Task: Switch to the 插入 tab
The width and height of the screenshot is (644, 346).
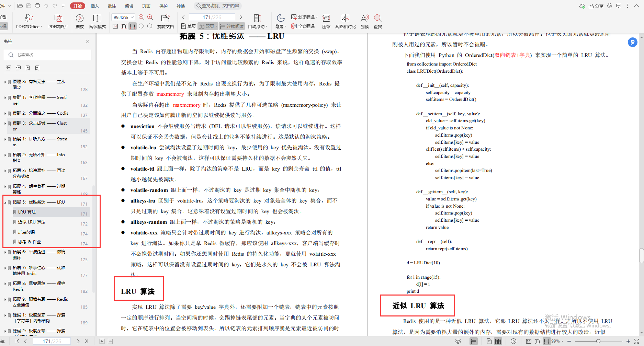Action: pos(94,6)
